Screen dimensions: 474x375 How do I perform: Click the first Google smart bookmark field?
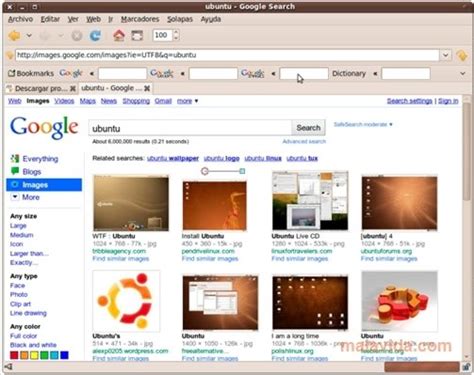point(122,73)
